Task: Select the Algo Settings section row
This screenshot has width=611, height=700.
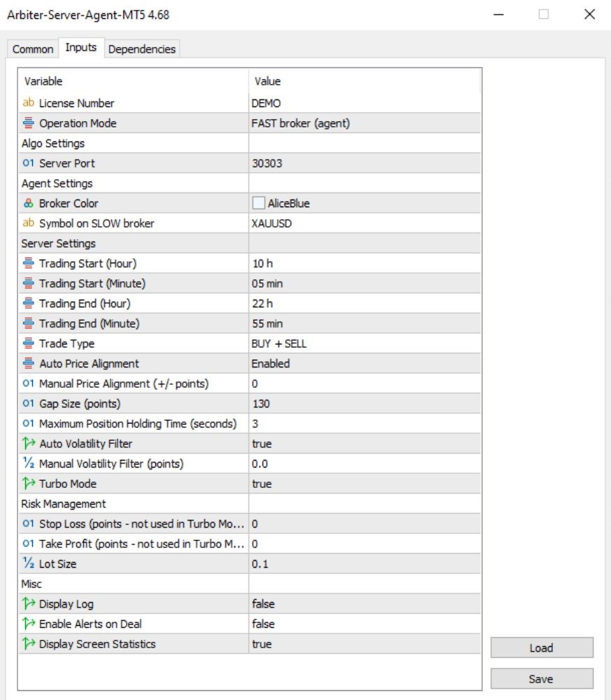Action: click(x=249, y=143)
